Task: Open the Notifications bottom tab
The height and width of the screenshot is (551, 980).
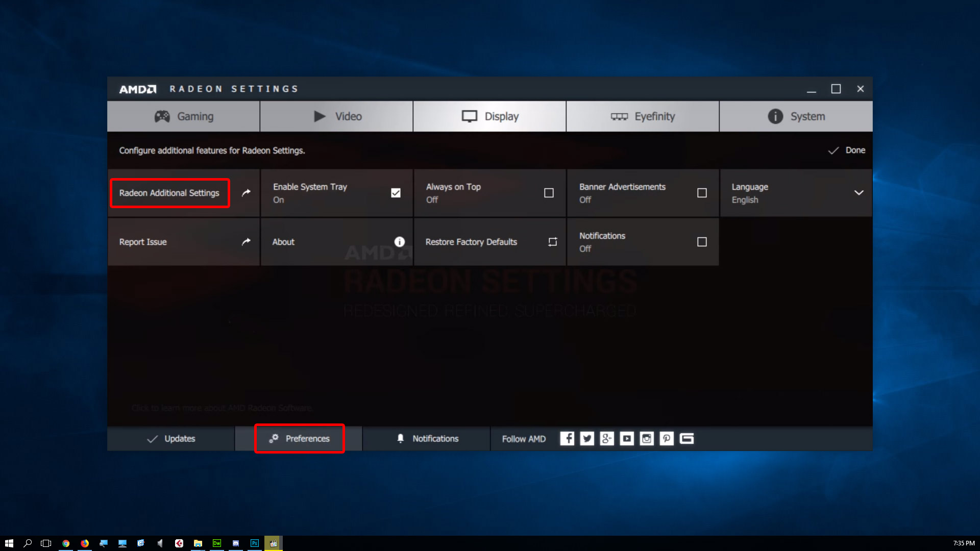Action: (427, 439)
